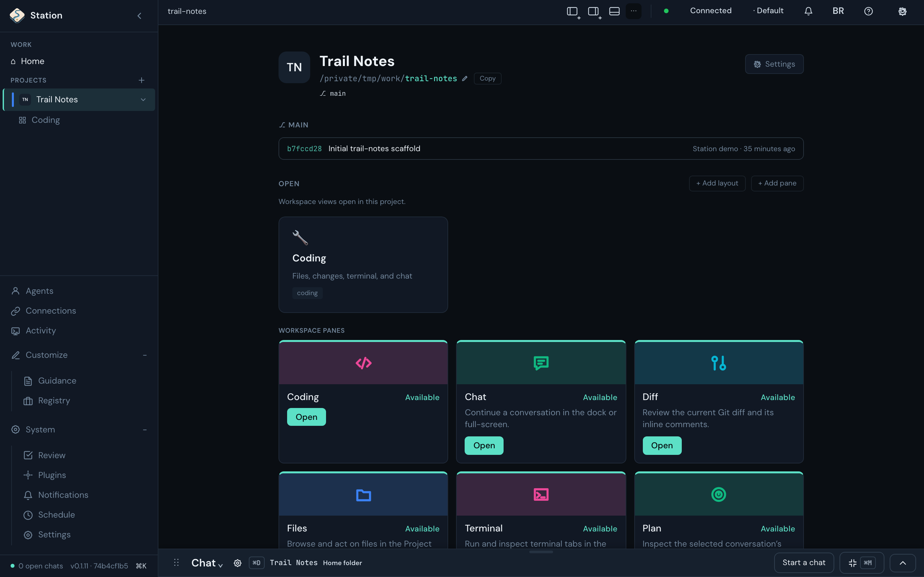Open commit b7fccd28 hash link
924x577 pixels.
[305, 149]
